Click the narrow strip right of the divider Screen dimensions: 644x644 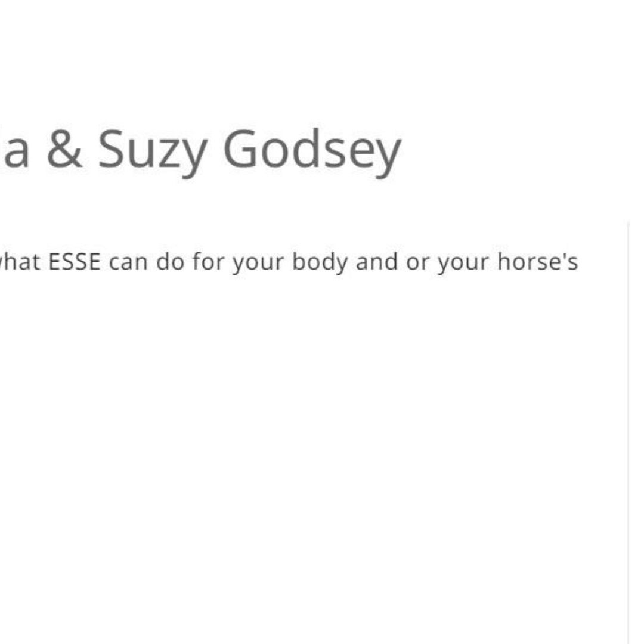tap(637, 417)
